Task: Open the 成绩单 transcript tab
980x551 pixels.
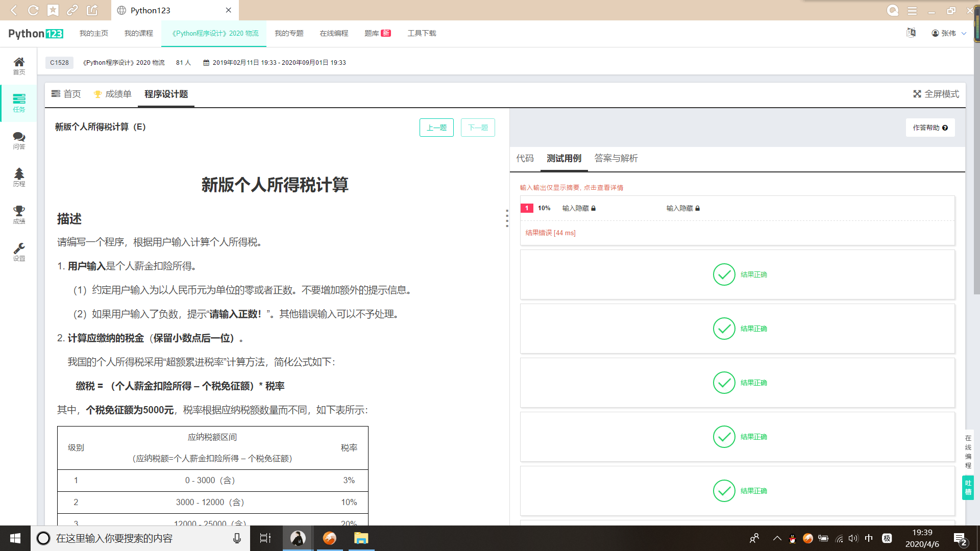Action: (113, 94)
